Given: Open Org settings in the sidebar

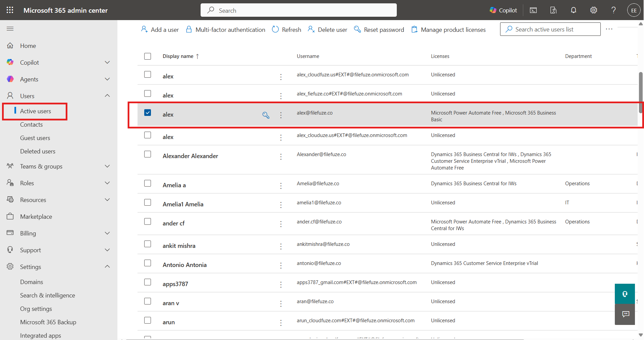Looking at the screenshot, I should pyautogui.click(x=36, y=309).
